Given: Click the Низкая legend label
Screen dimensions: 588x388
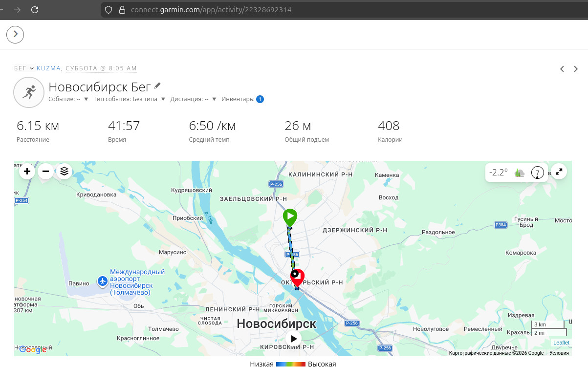Looking at the screenshot, I should (261, 365).
